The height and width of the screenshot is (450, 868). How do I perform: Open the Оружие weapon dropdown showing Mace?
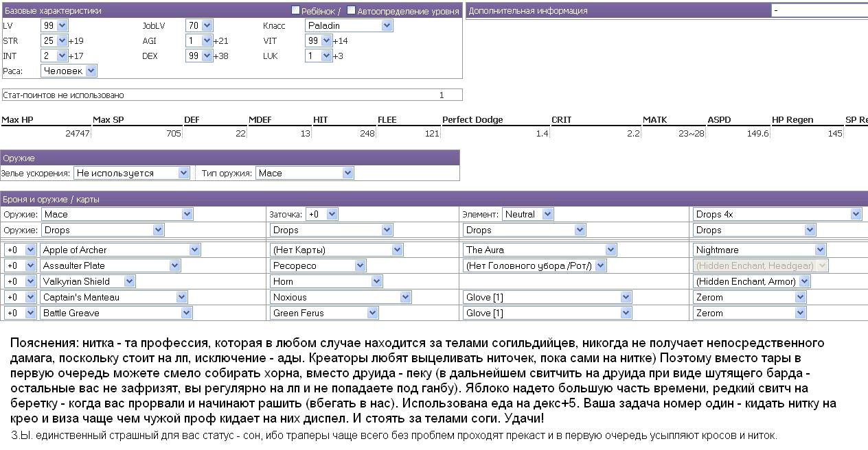pyautogui.click(x=117, y=214)
